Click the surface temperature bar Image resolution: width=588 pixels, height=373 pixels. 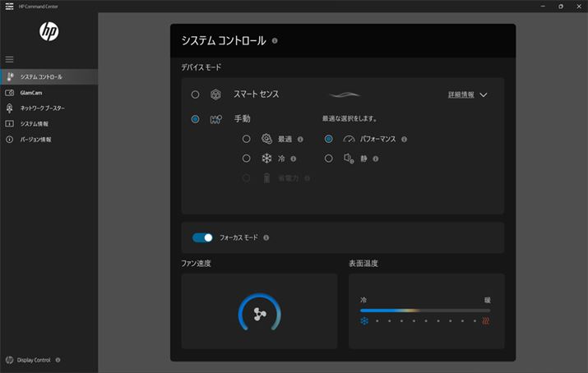[x=425, y=311]
